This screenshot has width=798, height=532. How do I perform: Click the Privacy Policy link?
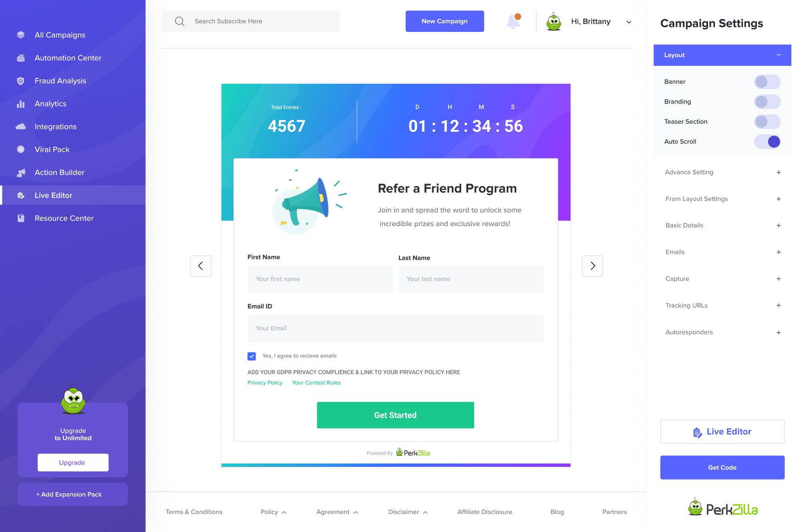(266, 382)
